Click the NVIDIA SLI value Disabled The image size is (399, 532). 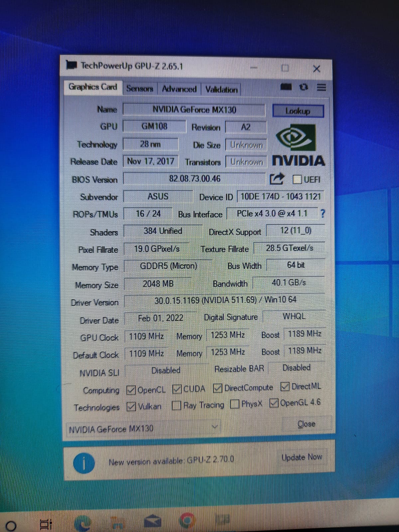click(166, 370)
